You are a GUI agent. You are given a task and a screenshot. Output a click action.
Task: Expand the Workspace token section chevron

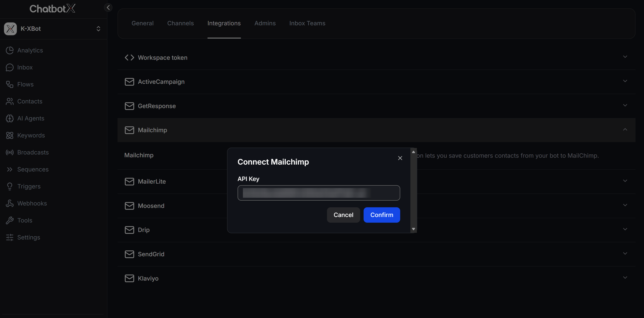tap(625, 57)
